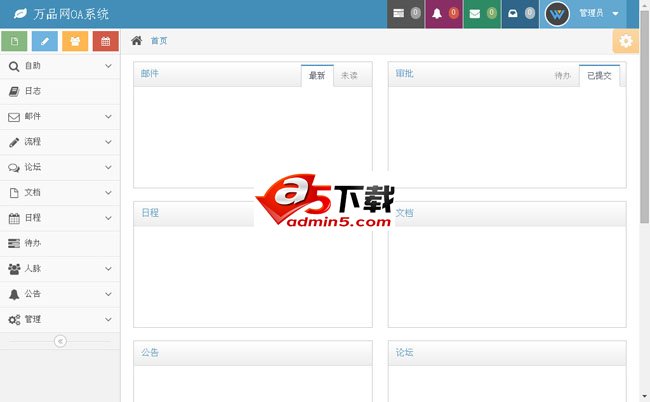Viewport: 650px width, 402px height.
Task: Expand the 管理 sidebar chevron
Action: [108, 320]
